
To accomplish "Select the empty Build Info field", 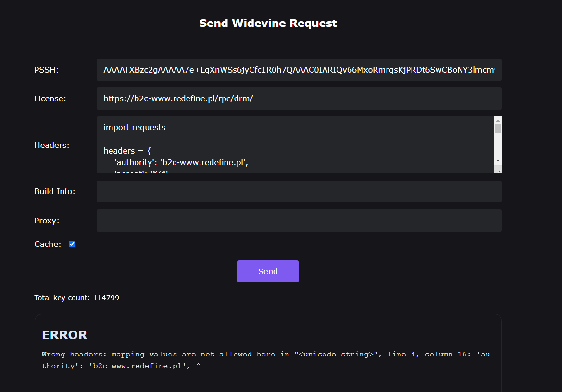I will pos(299,191).
